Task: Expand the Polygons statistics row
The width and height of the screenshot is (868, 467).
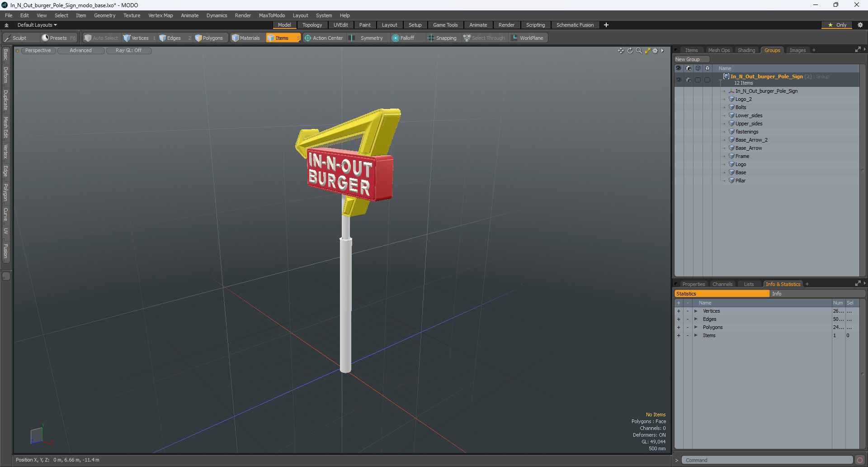Action: click(696, 327)
